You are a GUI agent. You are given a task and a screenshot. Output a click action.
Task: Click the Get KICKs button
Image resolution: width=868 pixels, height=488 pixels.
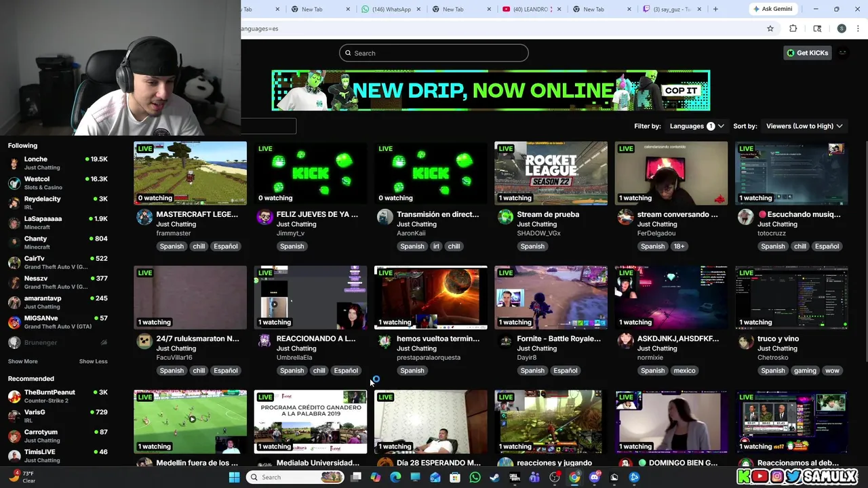coord(807,53)
